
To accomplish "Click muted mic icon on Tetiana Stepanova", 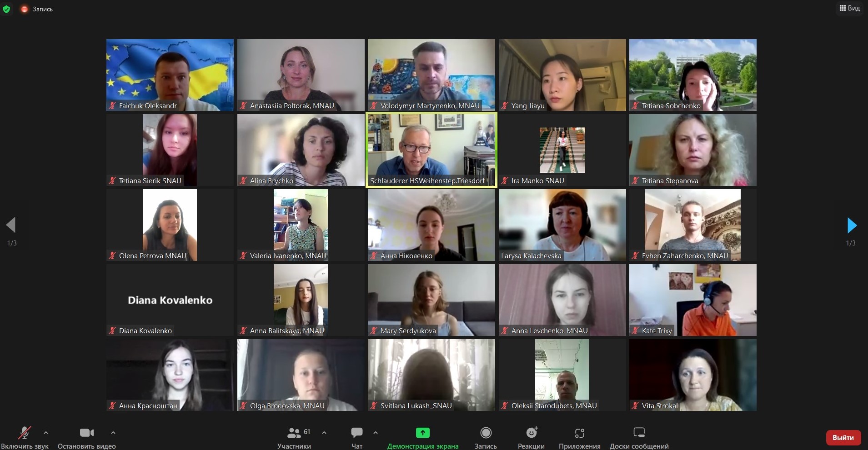I will [x=635, y=180].
